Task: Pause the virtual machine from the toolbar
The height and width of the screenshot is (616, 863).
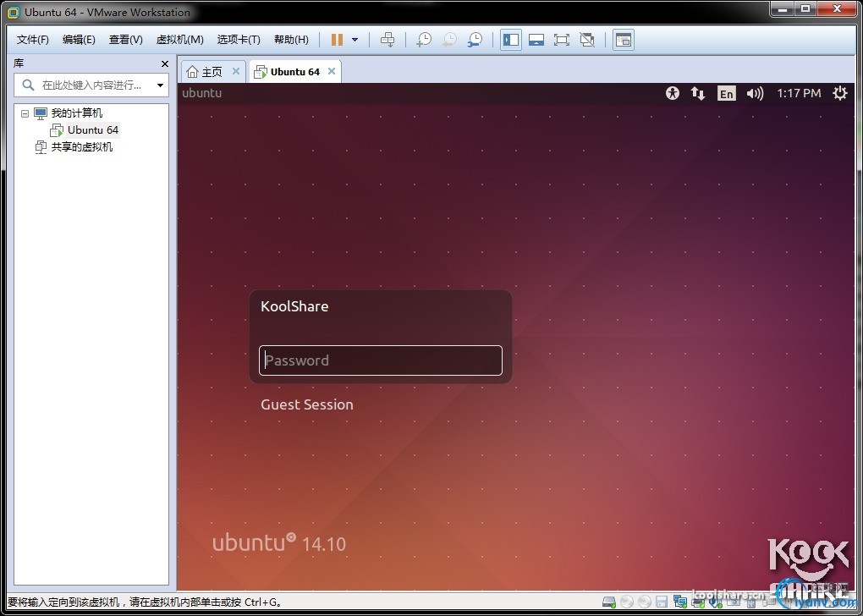Action: click(337, 40)
